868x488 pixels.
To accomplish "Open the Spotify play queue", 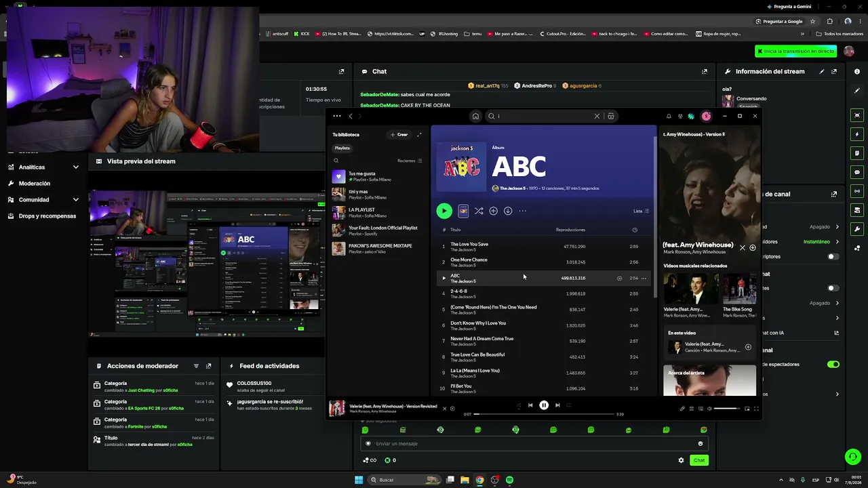I will point(692,409).
